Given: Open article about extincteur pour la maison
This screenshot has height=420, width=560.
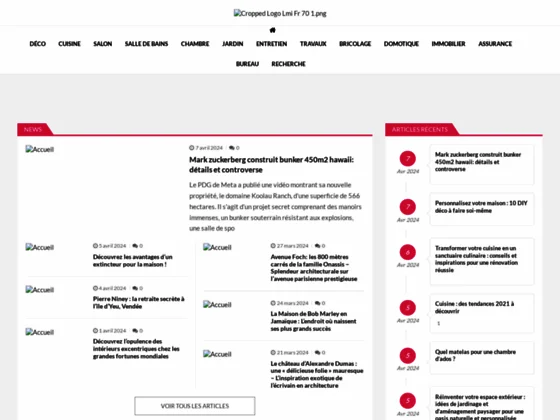Looking at the screenshot, I should click(x=132, y=261).
